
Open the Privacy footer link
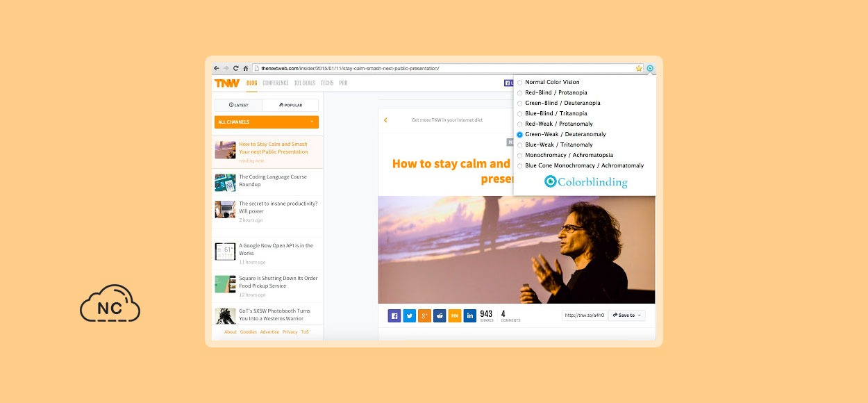coord(290,332)
